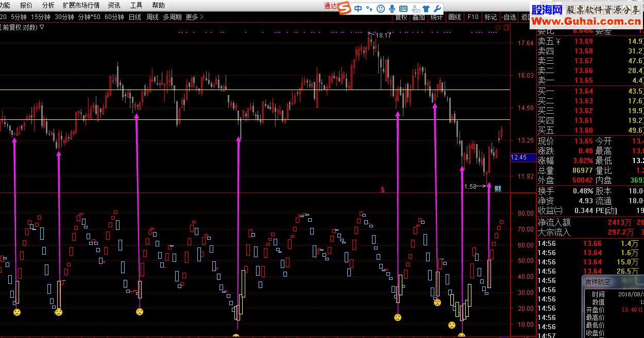Viewport: 644px width, 338px height.
Task: Click the 买一 order book row
Action: (590, 91)
